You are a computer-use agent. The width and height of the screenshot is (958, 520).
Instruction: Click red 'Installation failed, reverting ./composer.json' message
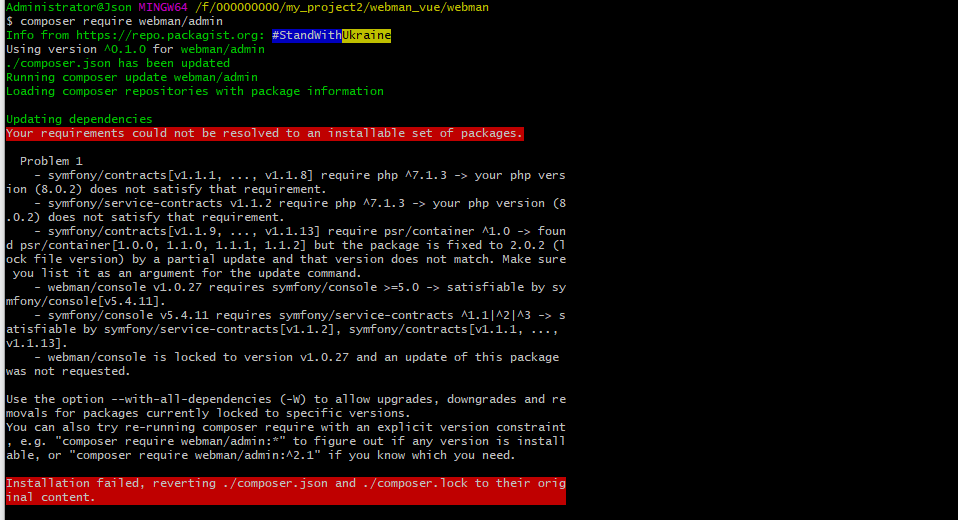(286, 491)
